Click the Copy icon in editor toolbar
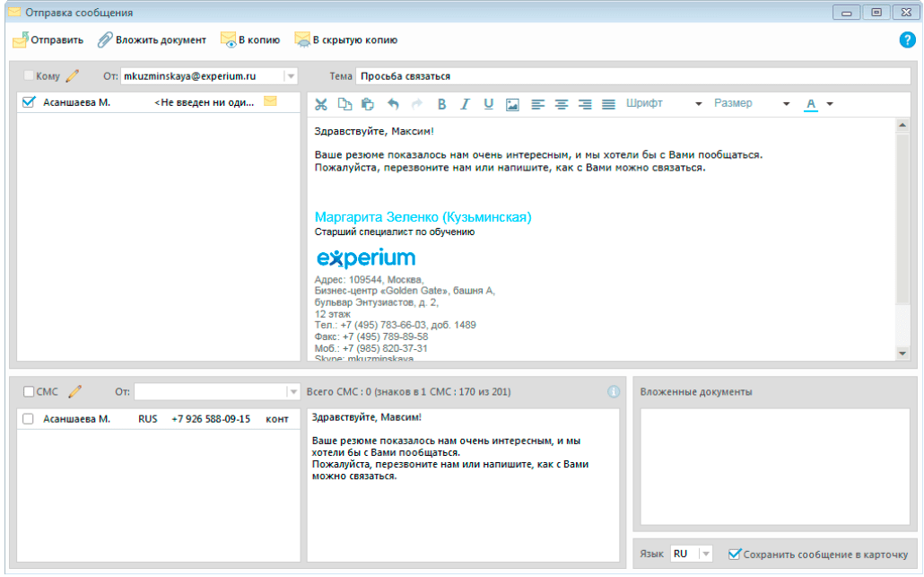 344,104
